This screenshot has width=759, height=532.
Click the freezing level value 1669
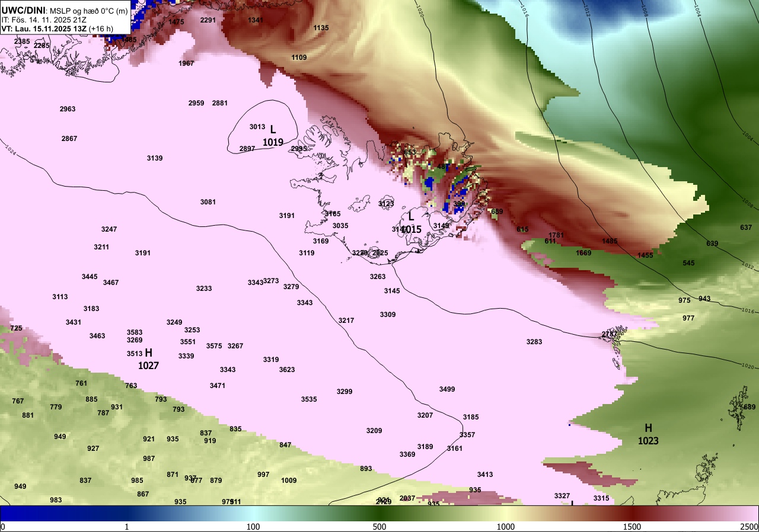click(x=583, y=253)
